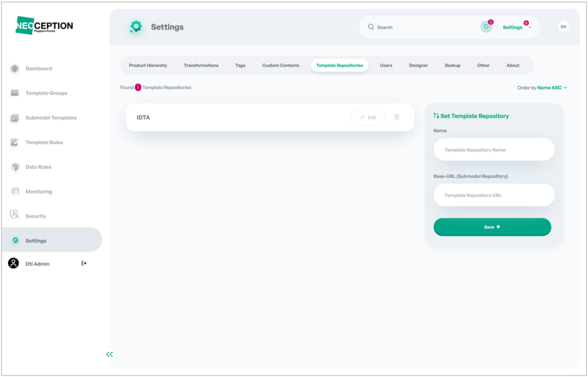Screen dimensions: 588x377
Task: Click the logout icon beside Dti Admin
Action: (x=84, y=264)
